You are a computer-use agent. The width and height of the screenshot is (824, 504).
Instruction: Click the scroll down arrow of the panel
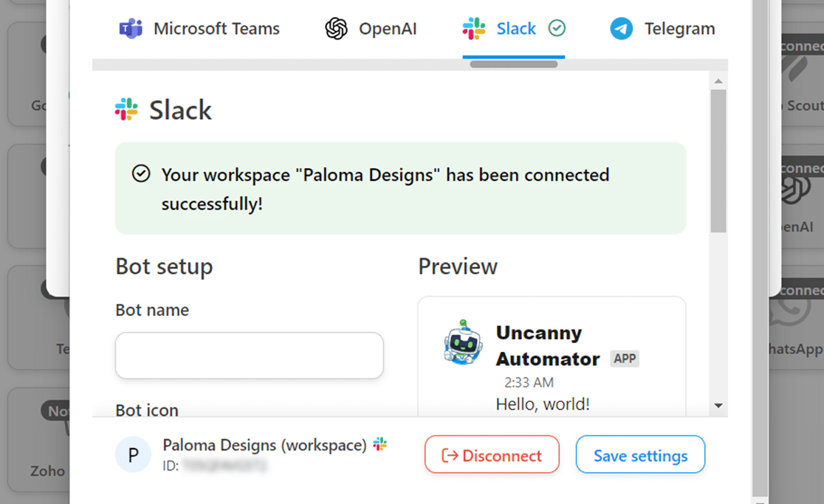tap(718, 406)
